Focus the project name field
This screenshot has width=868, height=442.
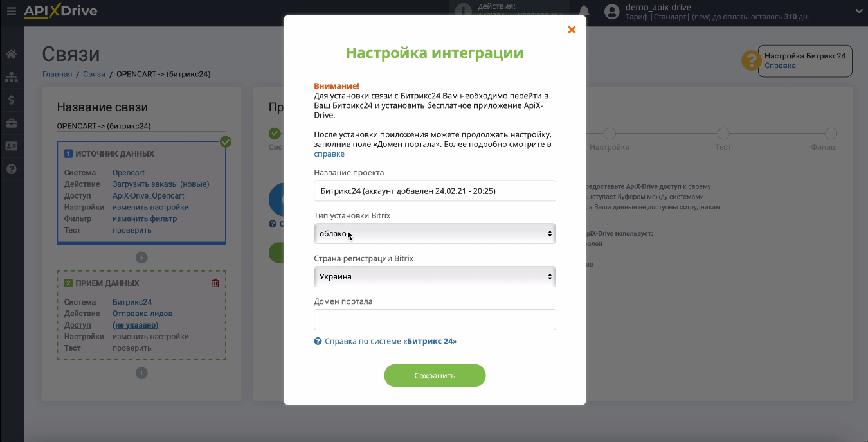[x=435, y=191]
